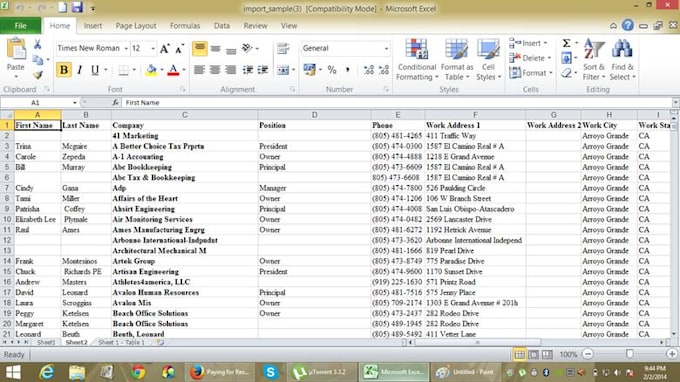Click Increase Decimal icon
This screenshot has height=382, width=680.
369,70
